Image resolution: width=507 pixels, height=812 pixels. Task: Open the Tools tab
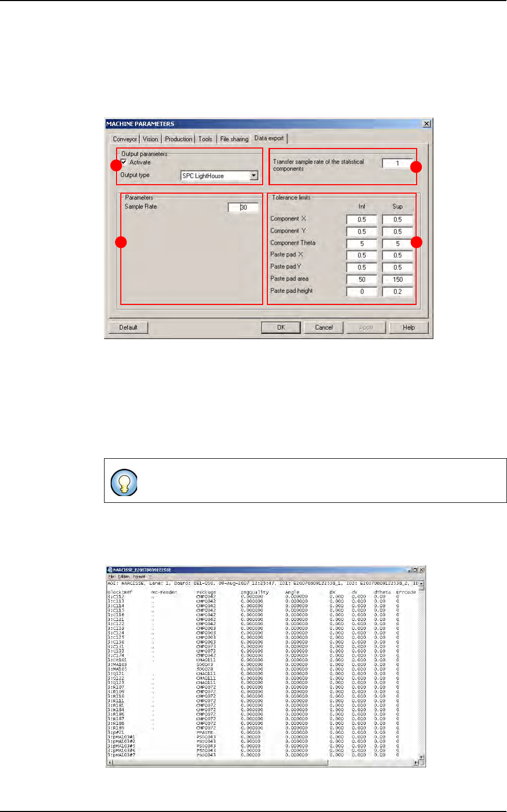pyautogui.click(x=205, y=139)
